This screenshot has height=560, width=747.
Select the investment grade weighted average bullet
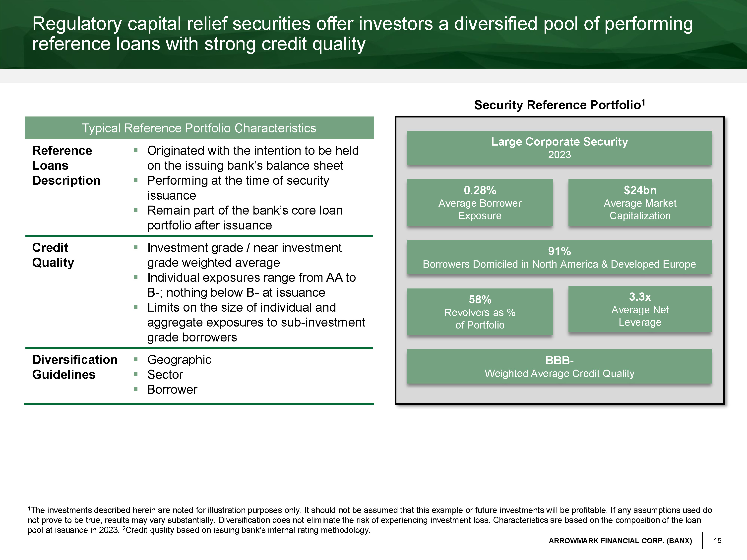[244, 255]
